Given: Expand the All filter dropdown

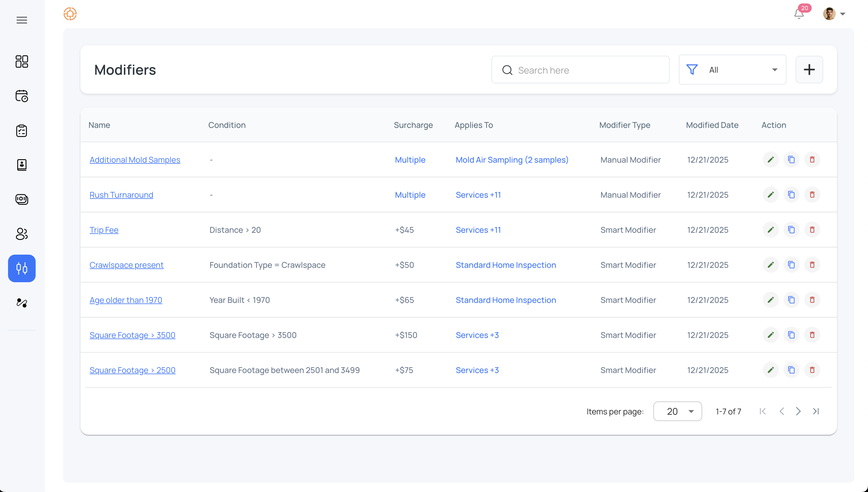Looking at the screenshot, I should (732, 70).
